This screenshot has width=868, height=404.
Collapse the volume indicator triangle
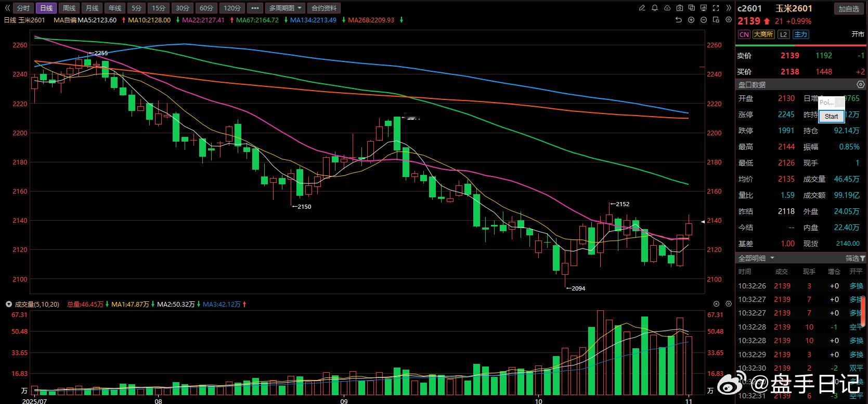[8, 304]
